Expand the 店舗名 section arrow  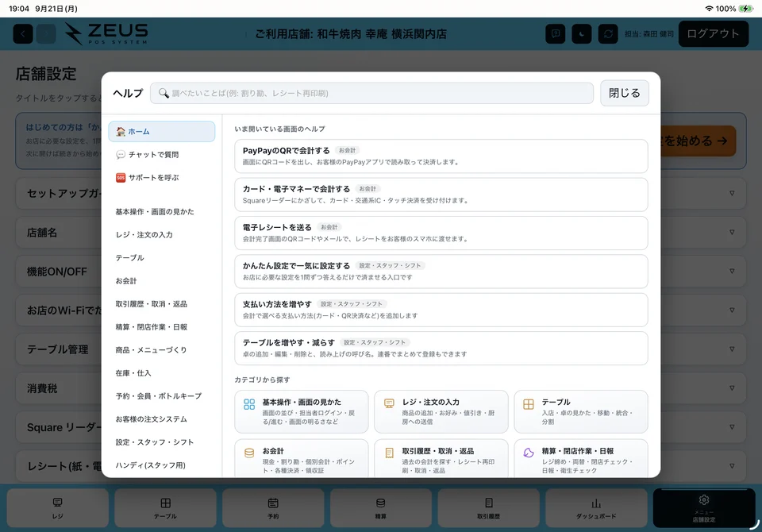[x=732, y=232]
